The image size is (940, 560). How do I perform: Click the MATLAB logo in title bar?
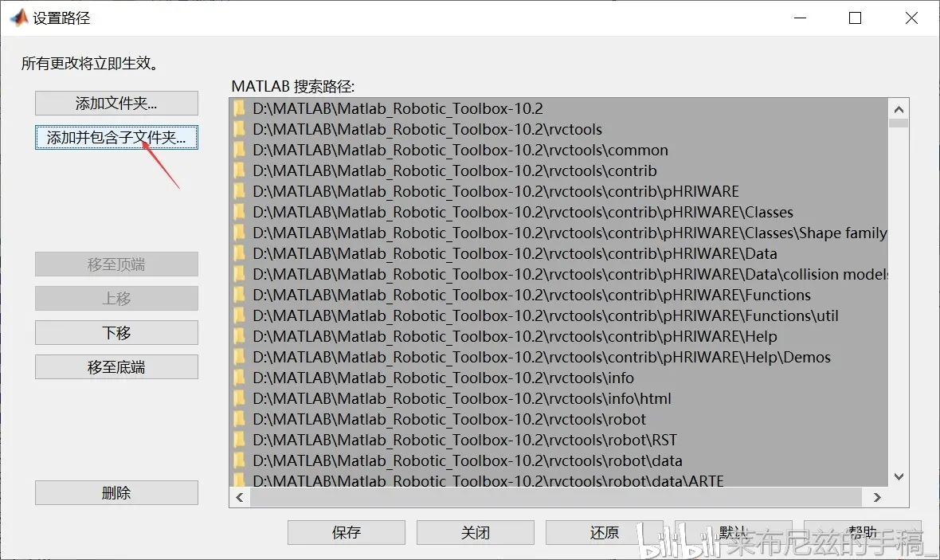[19, 18]
